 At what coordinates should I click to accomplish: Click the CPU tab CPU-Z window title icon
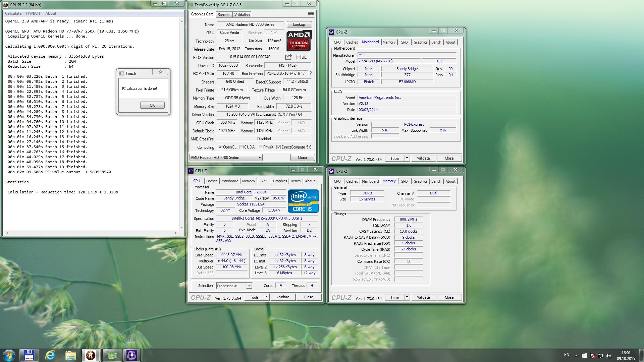coord(191,171)
